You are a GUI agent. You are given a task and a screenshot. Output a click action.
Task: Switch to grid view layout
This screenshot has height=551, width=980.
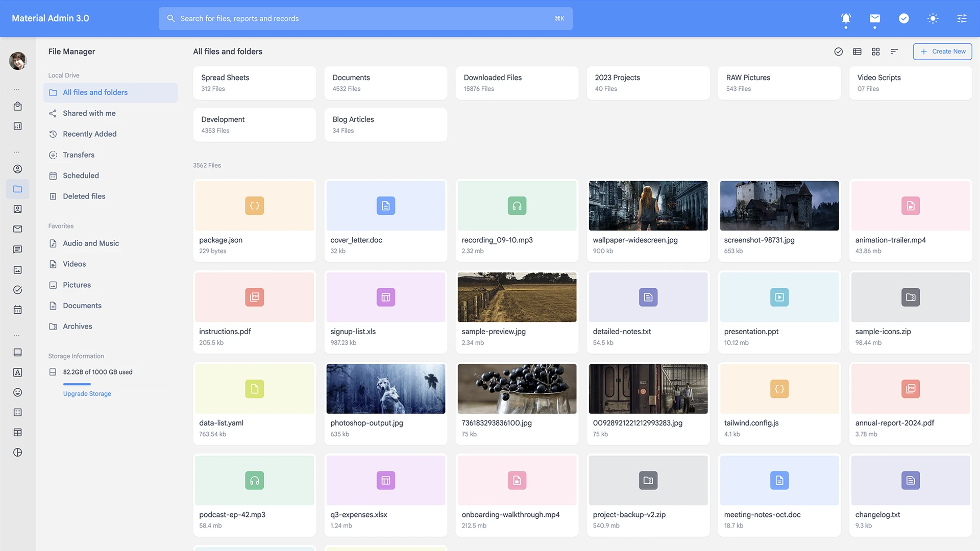pos(876,52)
